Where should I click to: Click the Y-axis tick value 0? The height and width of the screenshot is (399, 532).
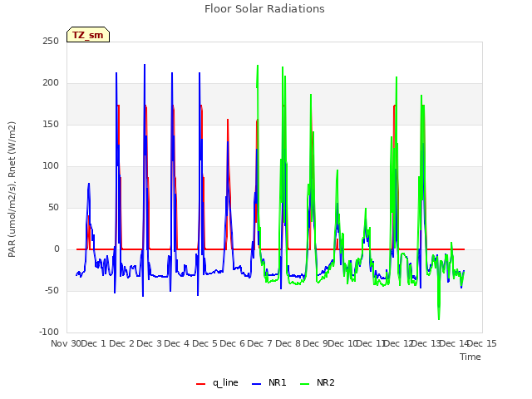click(x=57, y=249)
